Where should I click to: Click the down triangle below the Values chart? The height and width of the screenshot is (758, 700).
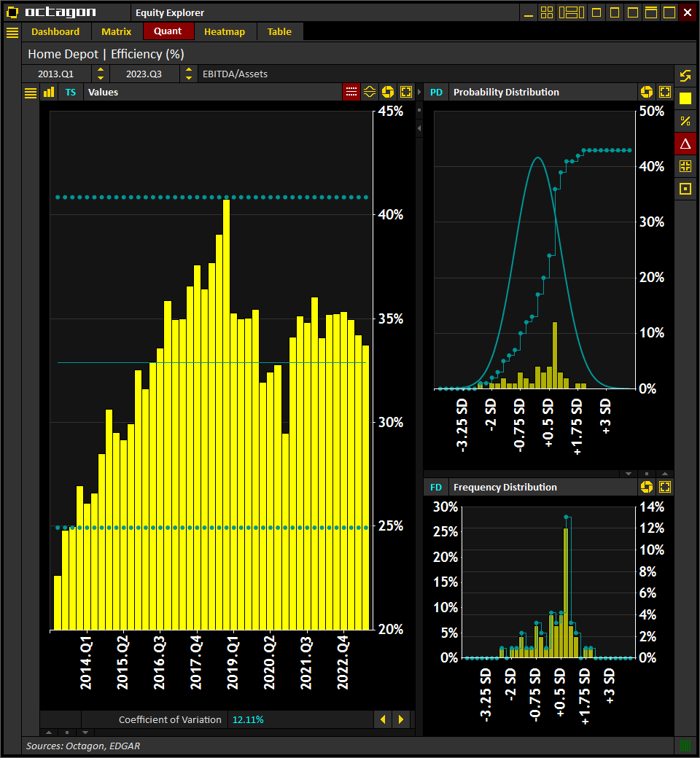[x=85, y=732]
